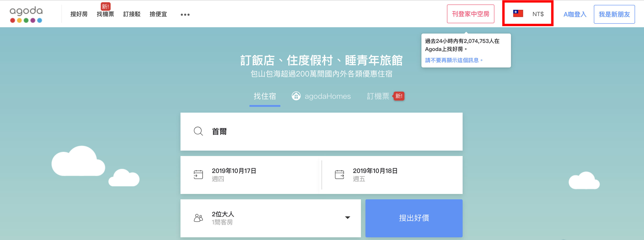
Task: Open the 訂接駁 menu item
Action: point(132,14)
